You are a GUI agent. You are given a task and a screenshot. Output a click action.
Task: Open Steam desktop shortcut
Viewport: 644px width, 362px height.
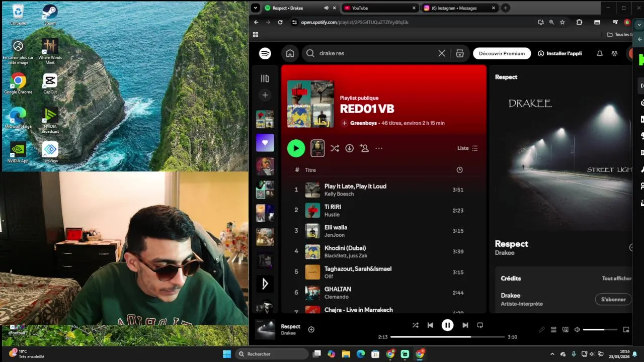point(50,15)
